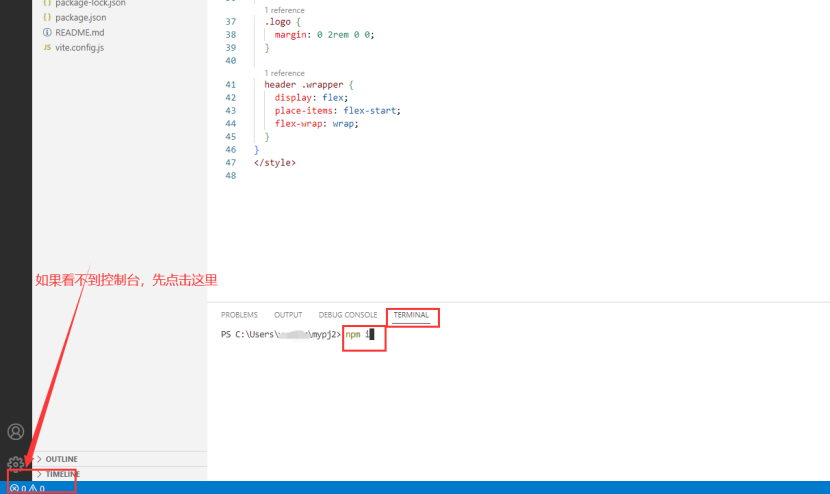Open package-lock.json file
This screenshot has width=830, height=494.
click(x=91, y=3)
